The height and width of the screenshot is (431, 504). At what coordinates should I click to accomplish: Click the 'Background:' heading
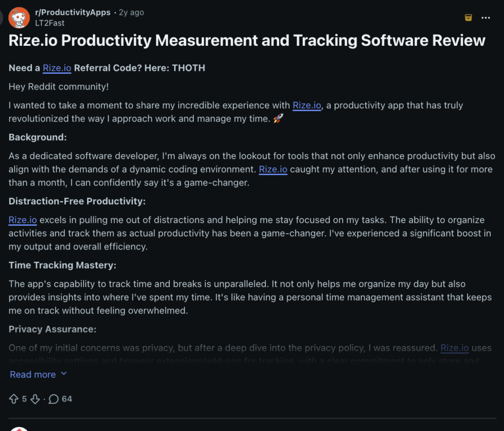tap(37, 137)
